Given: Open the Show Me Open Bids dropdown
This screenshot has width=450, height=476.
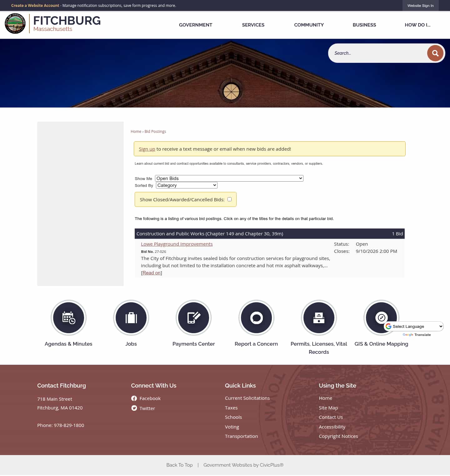Looking at the screenshot, I should [229, 178].
